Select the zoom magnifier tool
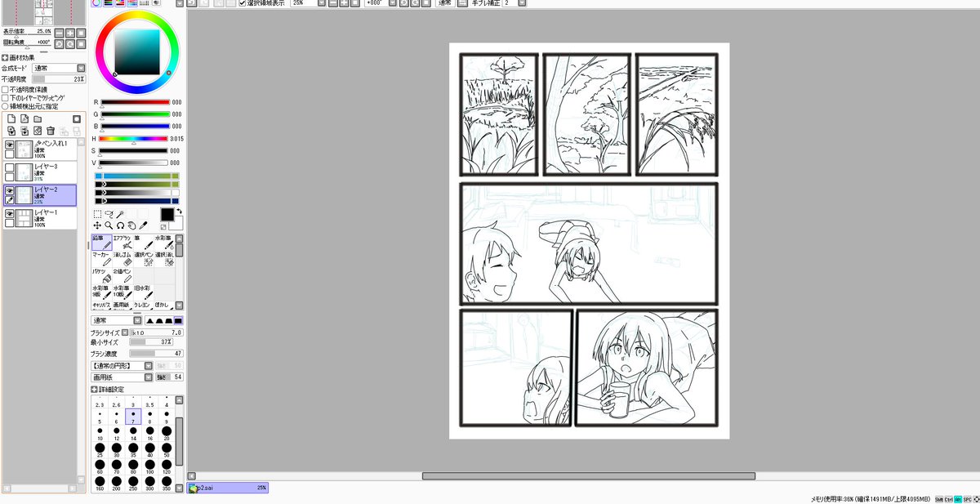Image resolution: width=980 pixels, height=504 pixels. [x=109, y=225]
